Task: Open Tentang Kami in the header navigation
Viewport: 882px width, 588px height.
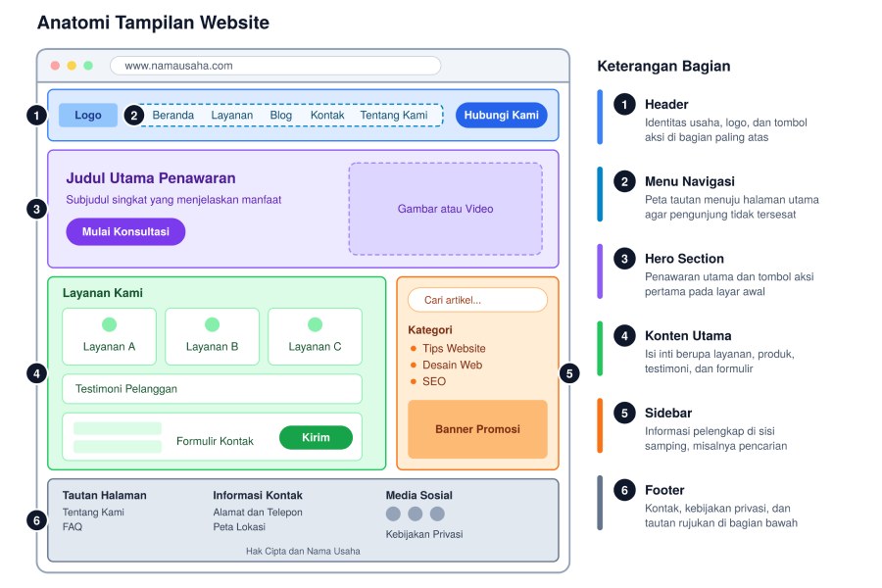Action: [394, 115]
